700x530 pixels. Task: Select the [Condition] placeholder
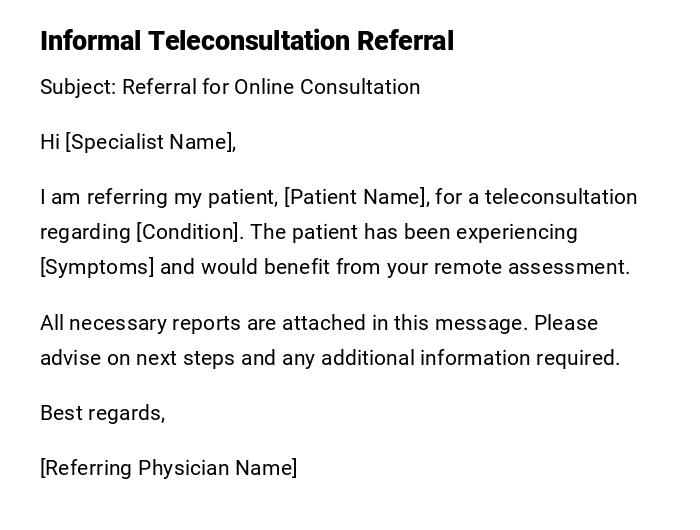[188, 232]
